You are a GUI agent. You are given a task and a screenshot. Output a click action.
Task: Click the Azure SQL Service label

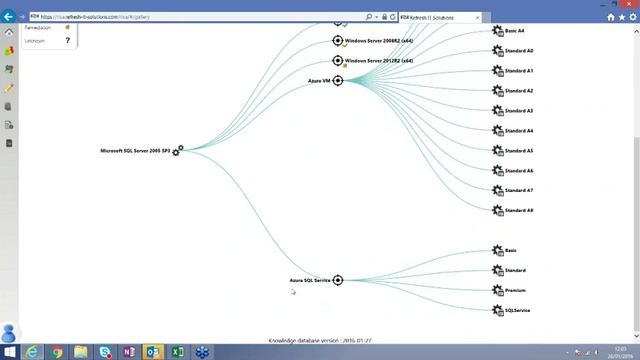(310, 280)
